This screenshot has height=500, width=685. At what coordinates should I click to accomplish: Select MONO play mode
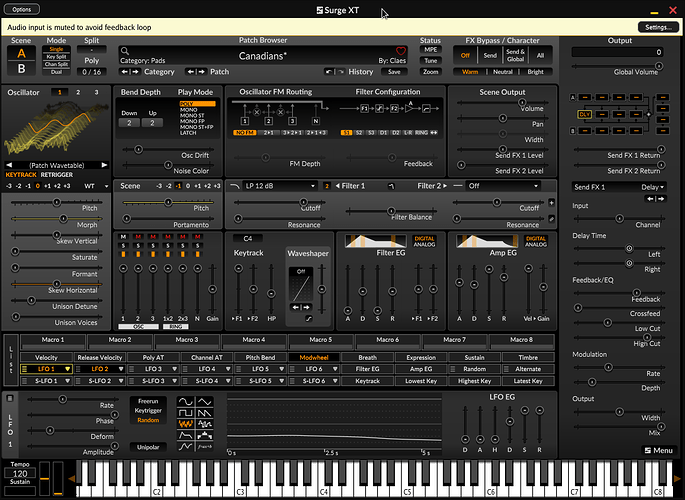[189, 110]
